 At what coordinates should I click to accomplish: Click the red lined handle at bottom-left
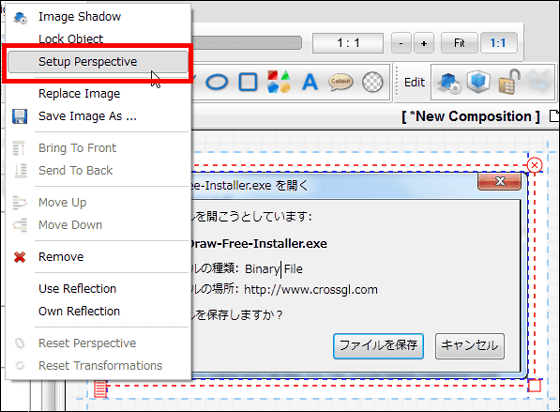point(100,389)
